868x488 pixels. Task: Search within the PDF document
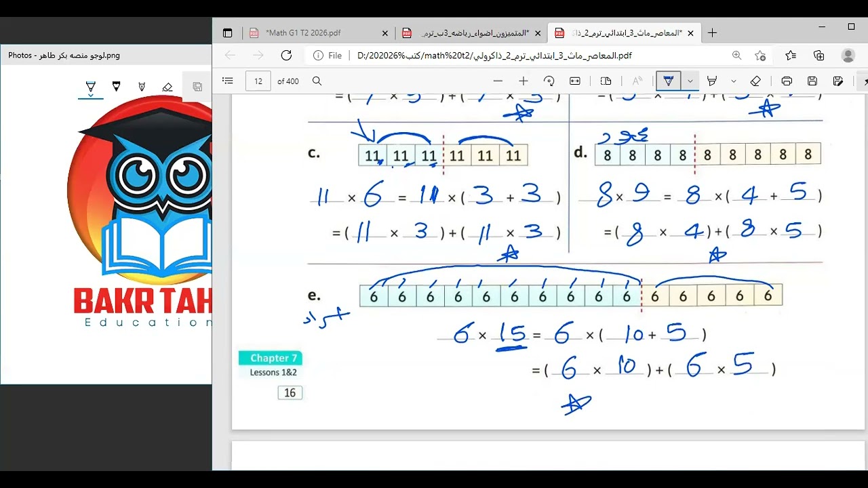click(317, 81)
